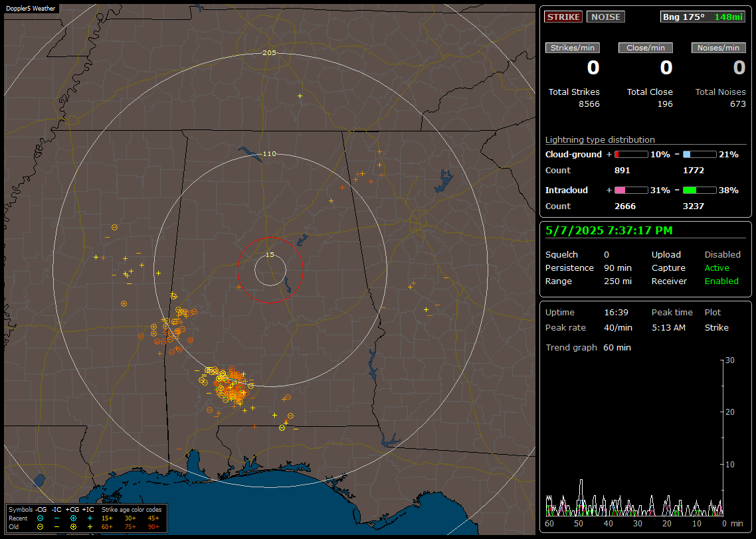This screenshot has width=756, height=539.
Task: Click the intracloud positive count 2666
Action: coord(625,206)
